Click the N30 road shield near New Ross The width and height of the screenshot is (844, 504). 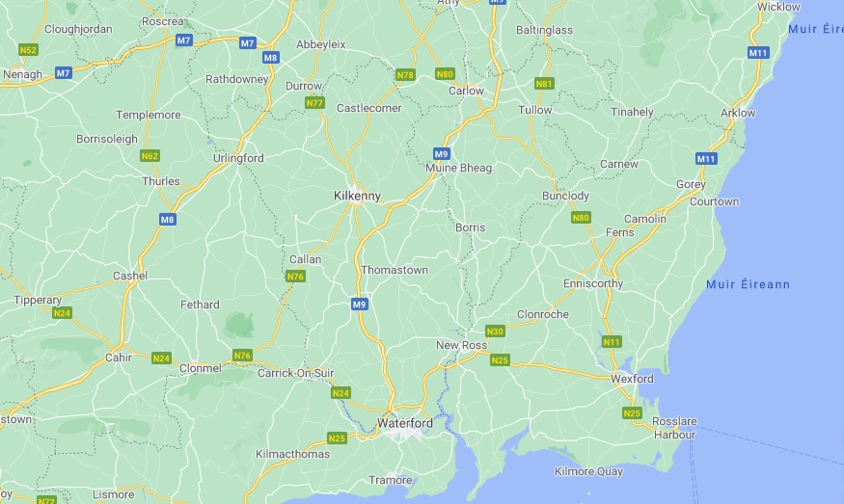495,332
